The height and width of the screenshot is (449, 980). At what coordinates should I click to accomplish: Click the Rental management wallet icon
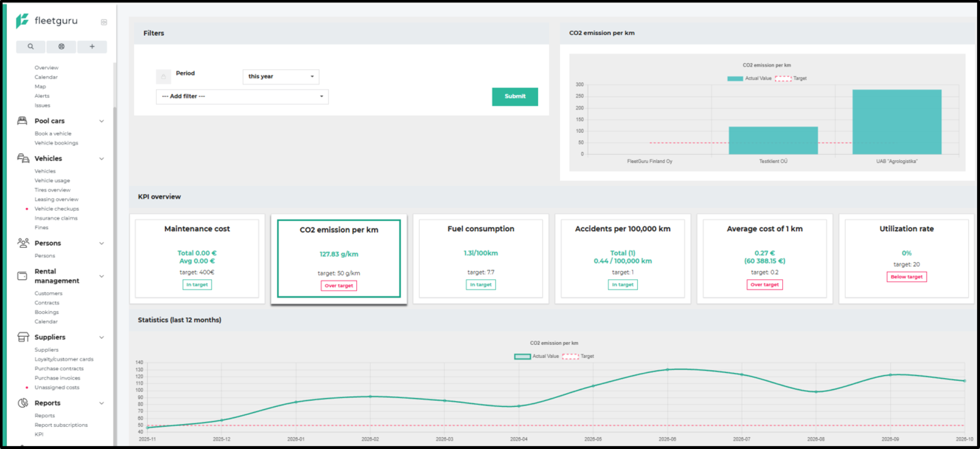22,276
